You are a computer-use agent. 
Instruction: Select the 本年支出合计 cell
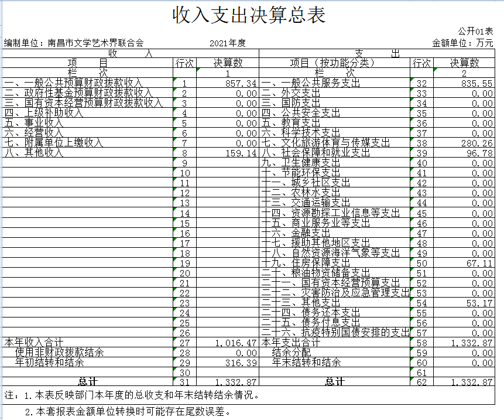pyautogui.click(x=335, y=343)
